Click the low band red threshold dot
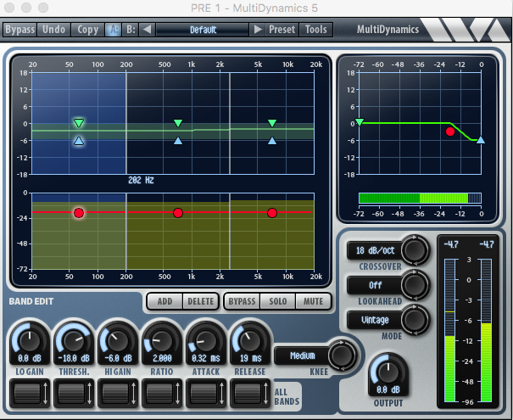513x420 pixels. (79, 213)
